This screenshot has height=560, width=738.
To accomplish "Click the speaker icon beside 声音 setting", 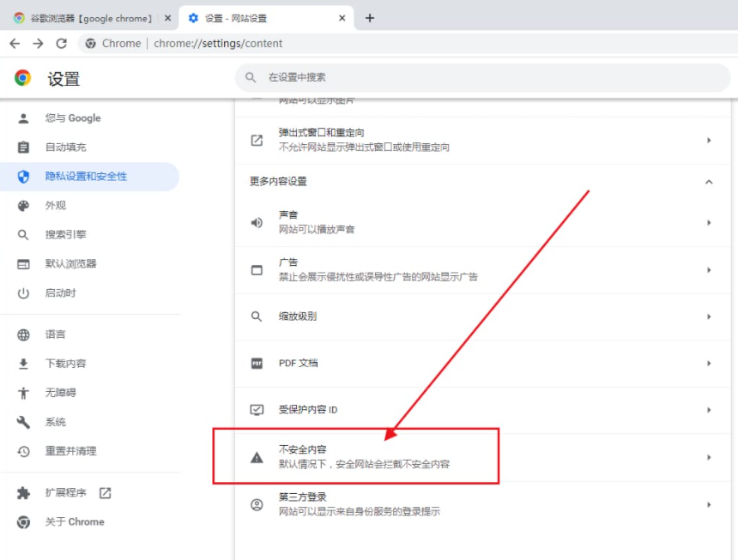I will click(257, 221).
